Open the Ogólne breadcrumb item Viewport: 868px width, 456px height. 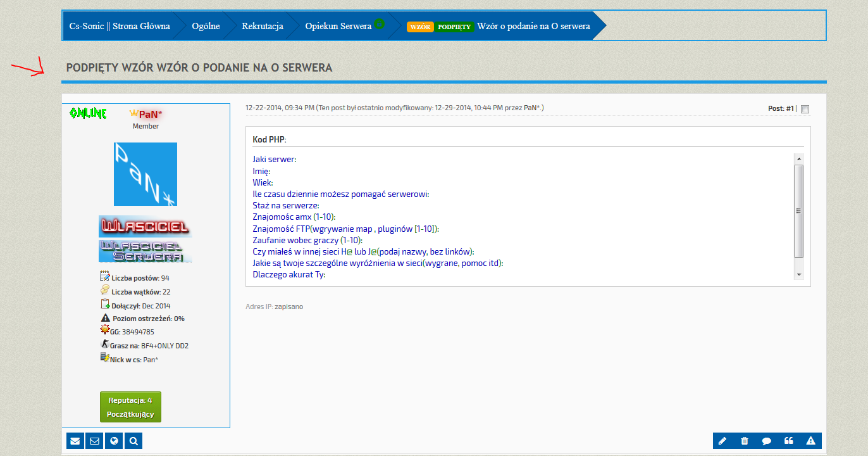click(206, 26)
